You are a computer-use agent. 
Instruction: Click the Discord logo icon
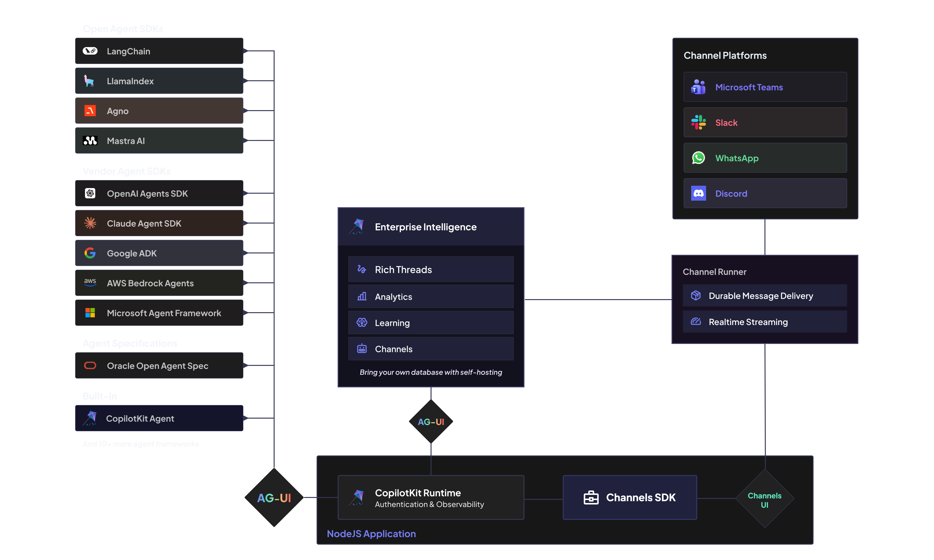(x=698, y=193)
